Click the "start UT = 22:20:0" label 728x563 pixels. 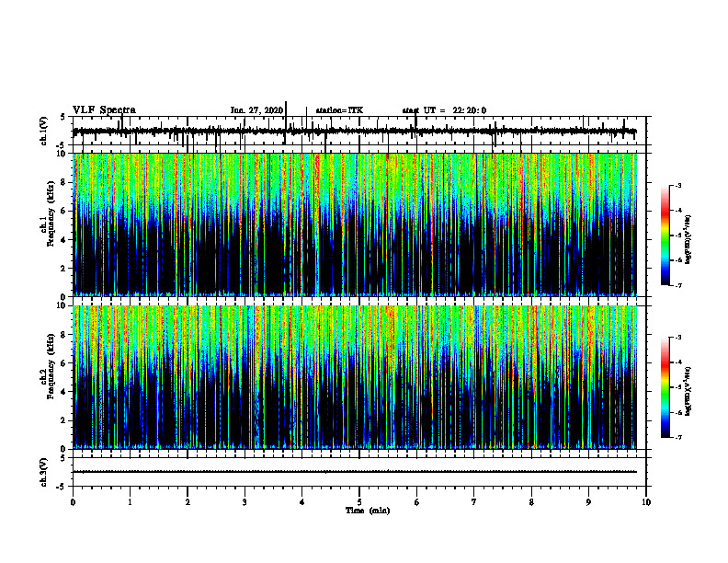pyautogui.click(x=444, y=110)
